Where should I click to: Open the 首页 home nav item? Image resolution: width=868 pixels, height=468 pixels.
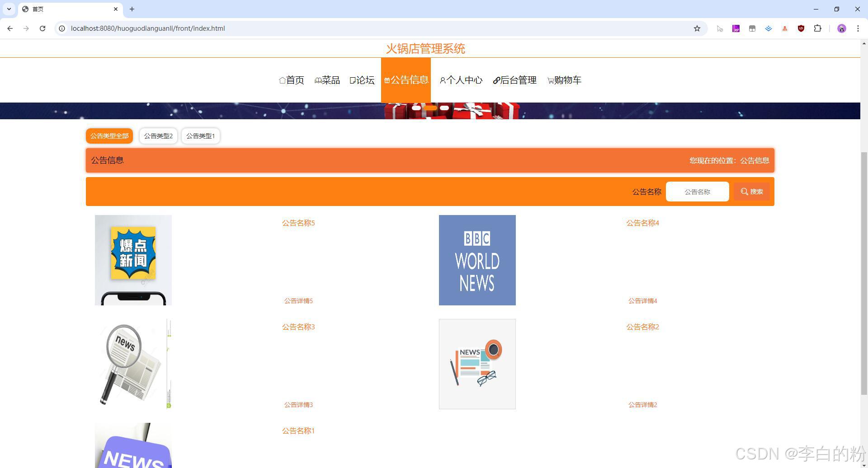pos(292,80)
